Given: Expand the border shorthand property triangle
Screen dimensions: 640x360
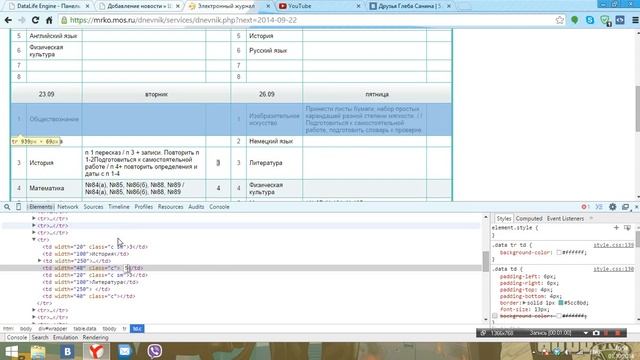Looking at the screenshot, I should pos(524,303).
